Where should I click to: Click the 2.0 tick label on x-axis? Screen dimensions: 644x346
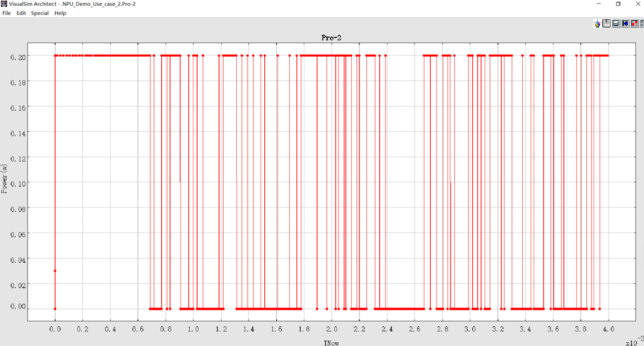point(332,329)
